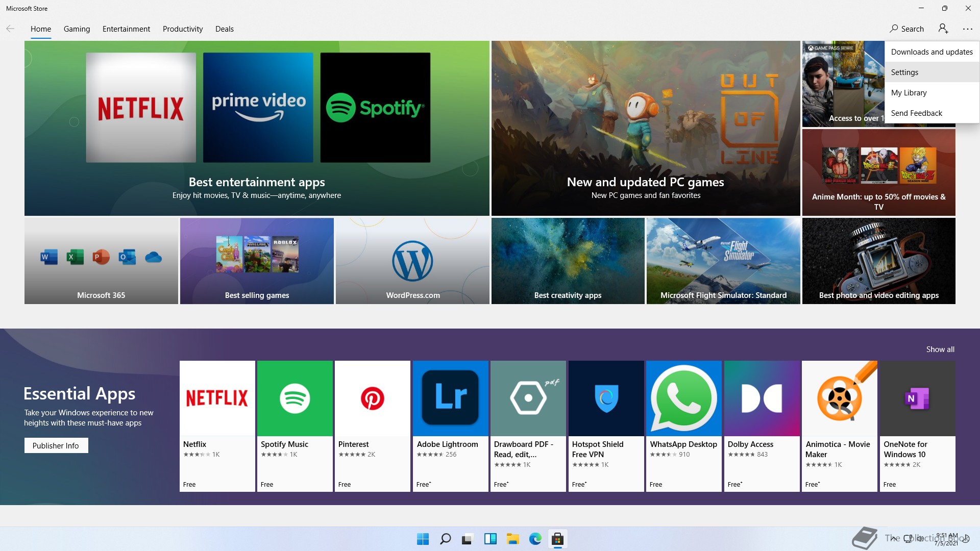Open the Best entertainment apps banner
The width and height of the screenshot is (980, 551).
pos(257,128)
